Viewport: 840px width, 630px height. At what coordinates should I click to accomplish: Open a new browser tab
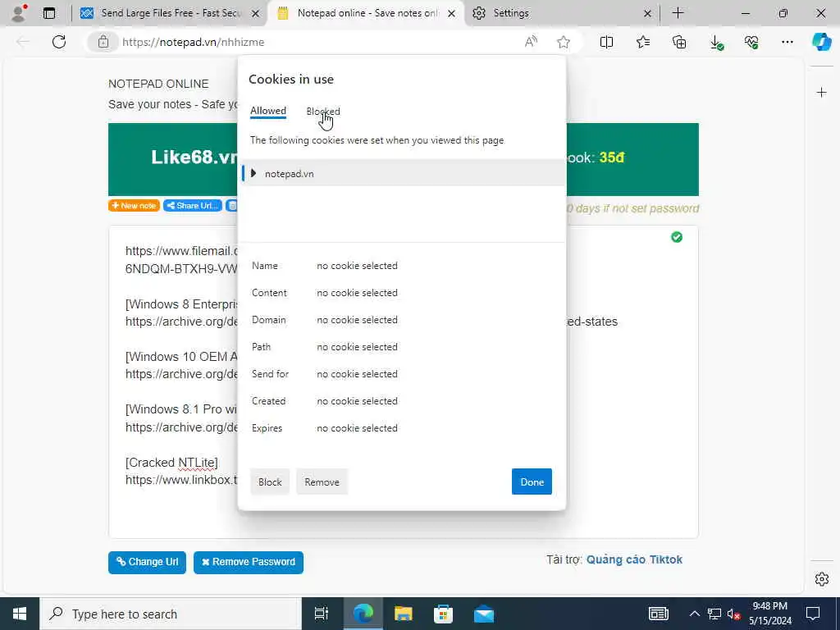pyautogui.click(x=678, y=13)
